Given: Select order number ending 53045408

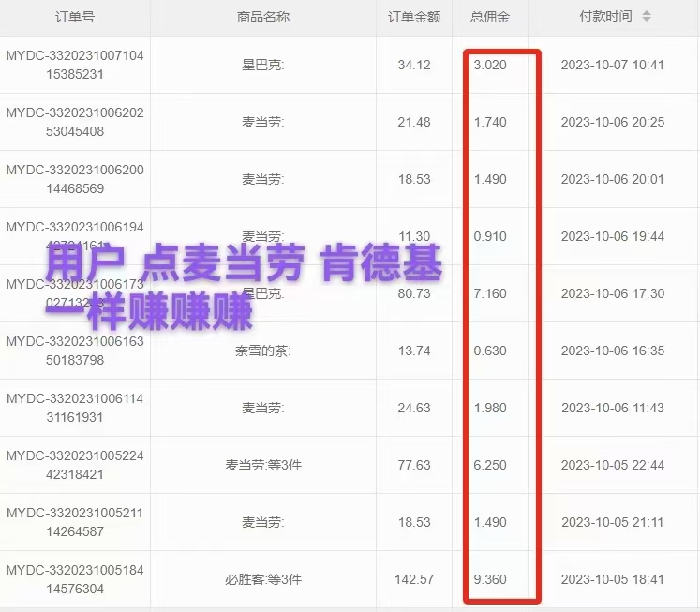Looking at the screenshot, I should 75,122.
